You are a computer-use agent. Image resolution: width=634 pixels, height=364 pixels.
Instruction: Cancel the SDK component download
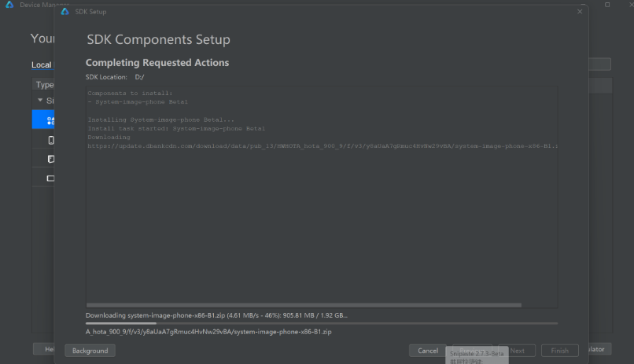[427, 351]
